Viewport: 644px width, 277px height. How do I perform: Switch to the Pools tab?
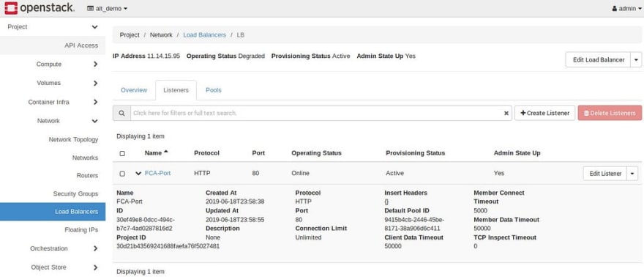point(214,90)
